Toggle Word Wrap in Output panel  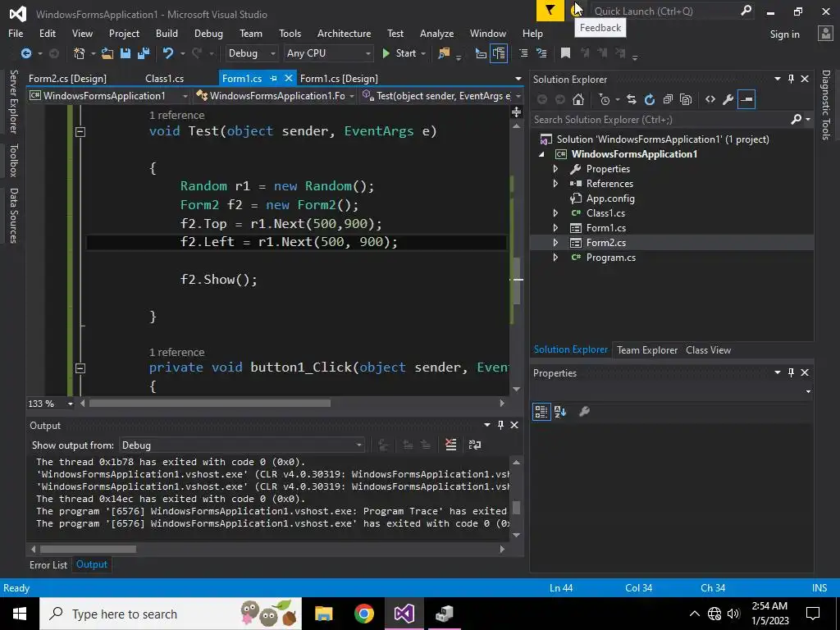tap(475, 445)
